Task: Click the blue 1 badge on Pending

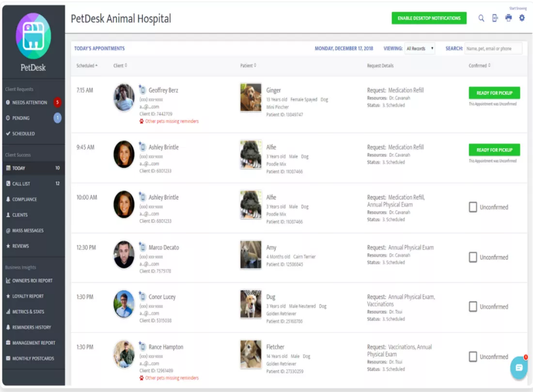Action: click(58, 118)
